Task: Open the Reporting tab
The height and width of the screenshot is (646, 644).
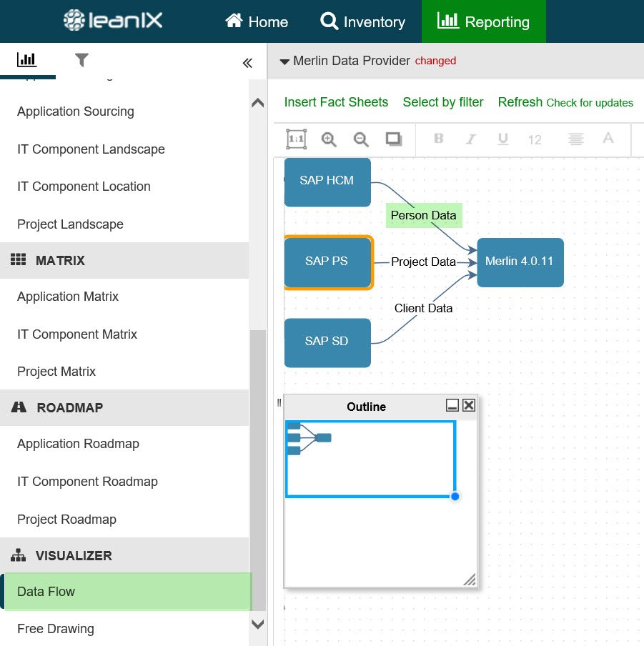Action: (x=483, y=21)
